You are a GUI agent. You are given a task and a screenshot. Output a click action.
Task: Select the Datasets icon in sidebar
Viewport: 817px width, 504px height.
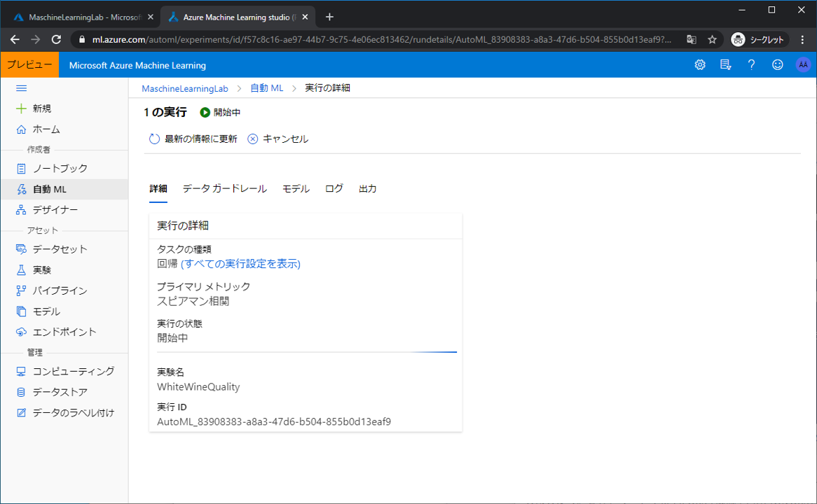[21, 249]
